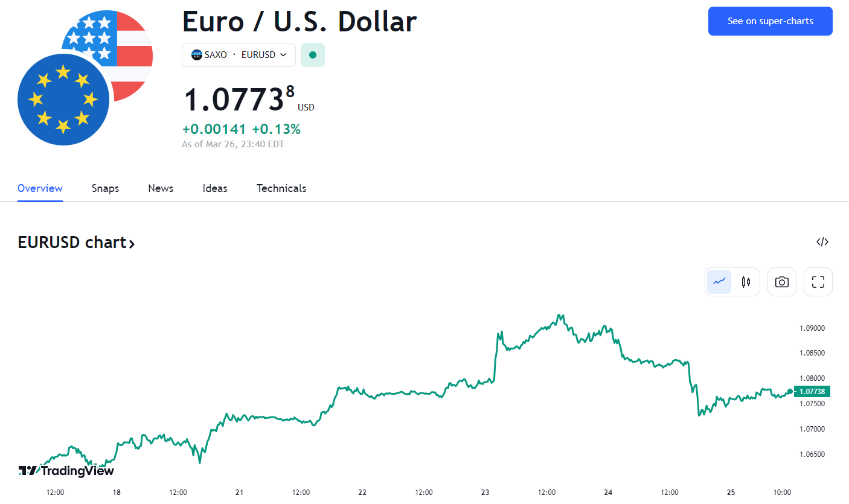Viewport: 849px width, 504px height.
Task: Open the Snaps tab
Action: coord(105,188)
